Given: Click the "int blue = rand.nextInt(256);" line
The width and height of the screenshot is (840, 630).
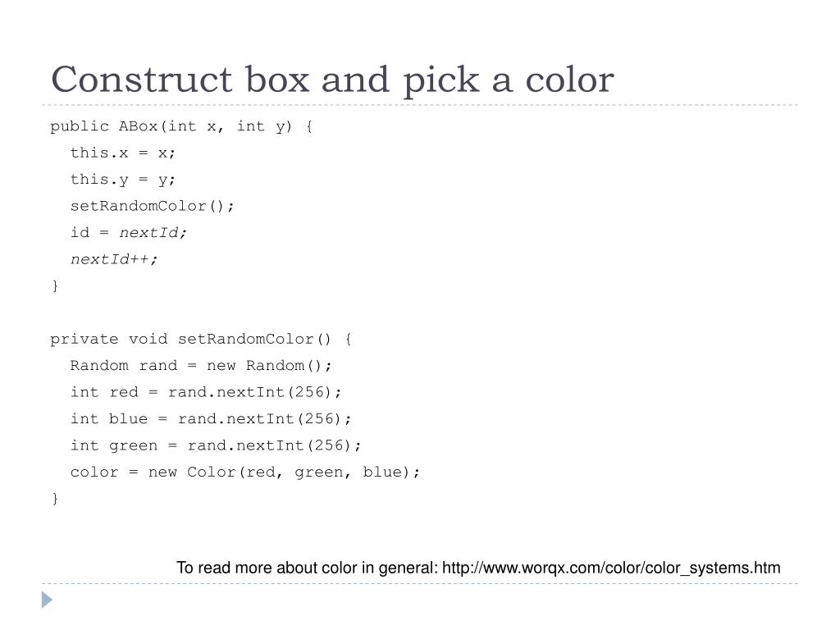Looking at the screenshot, I should click(211, 419).
